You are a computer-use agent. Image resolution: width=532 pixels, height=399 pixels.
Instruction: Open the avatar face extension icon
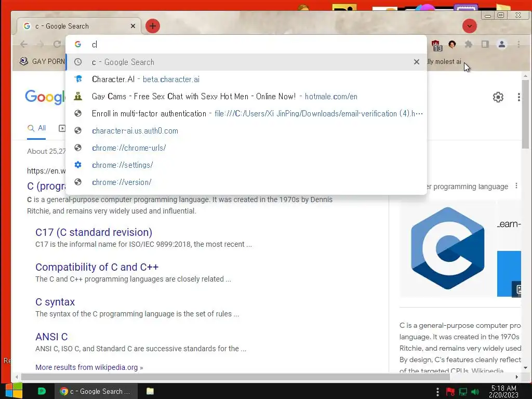pyautogui.click(x=452, y=44)
